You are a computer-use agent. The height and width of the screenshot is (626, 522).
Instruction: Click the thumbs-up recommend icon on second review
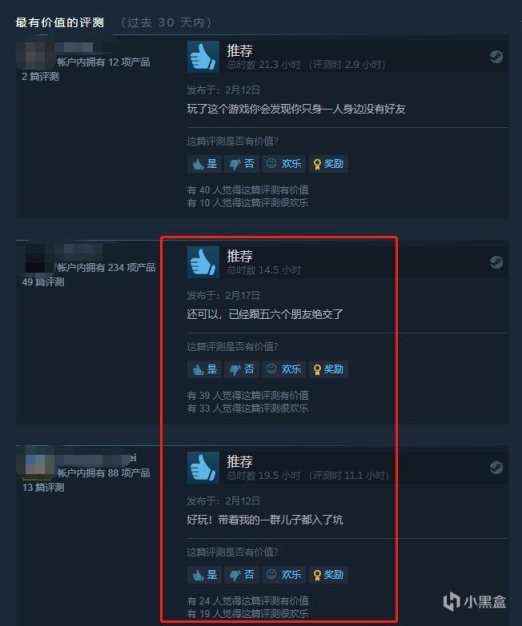point(203,262)
